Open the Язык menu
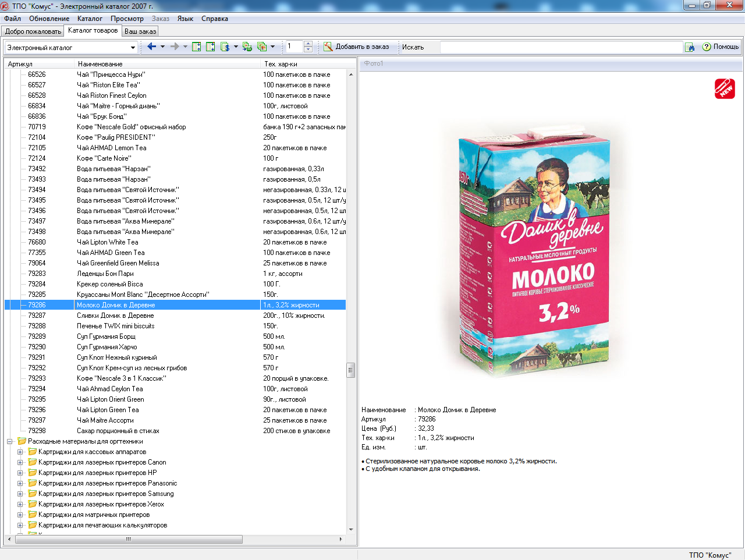Image resolution: width=745 pixels, height=560 pixels. [x=185, y=19]
